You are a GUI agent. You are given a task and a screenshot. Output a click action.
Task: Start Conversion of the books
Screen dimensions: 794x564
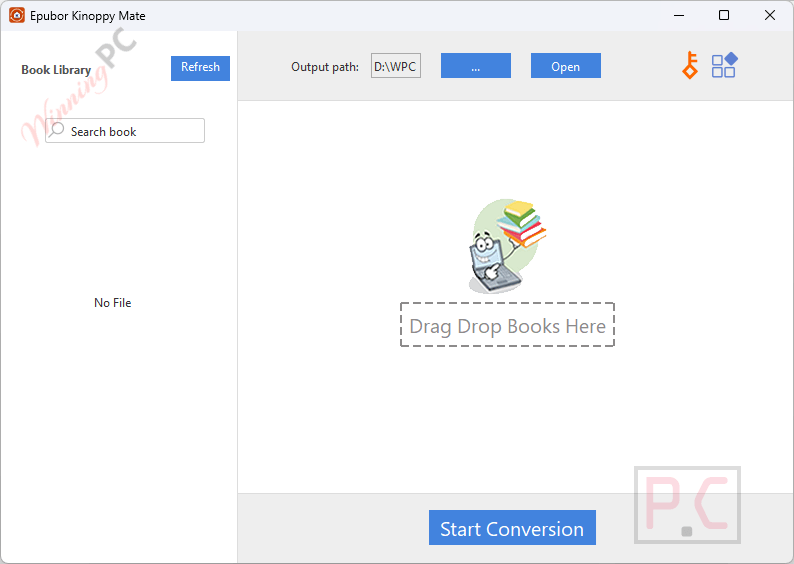[512, 528]
